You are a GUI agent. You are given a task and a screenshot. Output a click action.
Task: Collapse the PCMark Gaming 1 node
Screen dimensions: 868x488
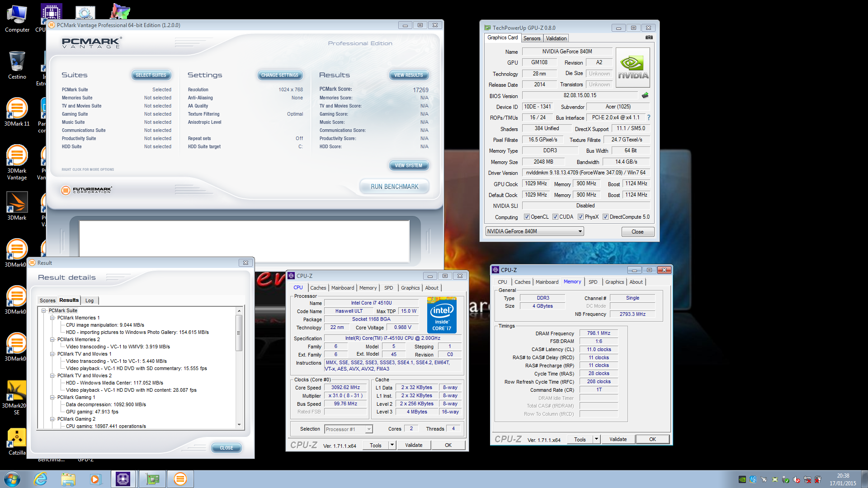tap(52, 397)
